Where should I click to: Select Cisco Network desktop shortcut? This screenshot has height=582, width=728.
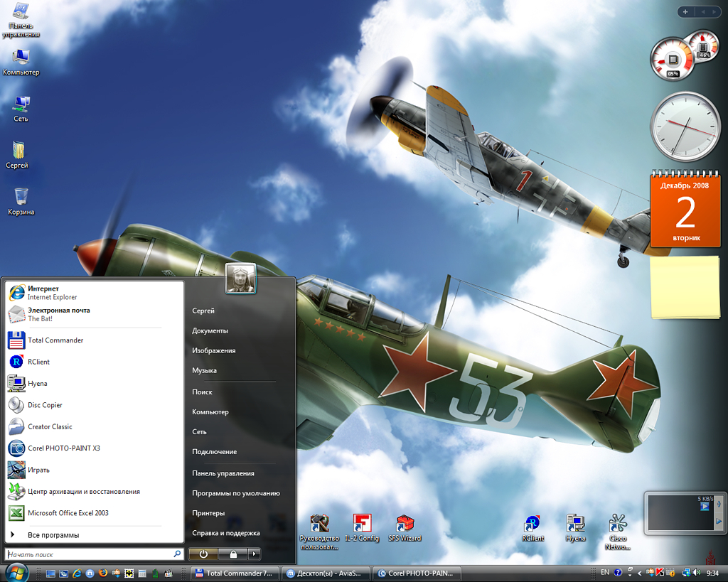click(x=618, y=532)
